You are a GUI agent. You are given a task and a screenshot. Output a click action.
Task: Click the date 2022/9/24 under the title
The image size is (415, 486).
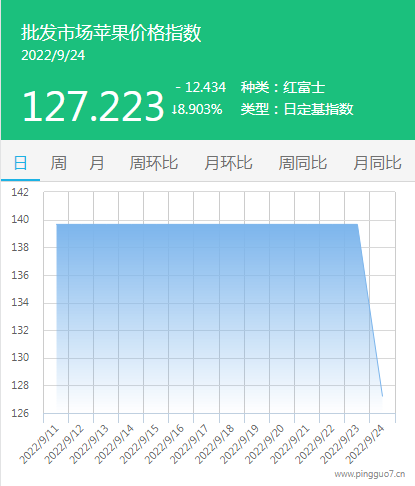pos(53,55)
